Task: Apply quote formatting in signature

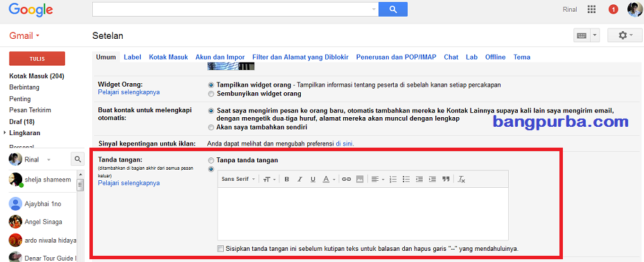Action: [x=446, y=179]
